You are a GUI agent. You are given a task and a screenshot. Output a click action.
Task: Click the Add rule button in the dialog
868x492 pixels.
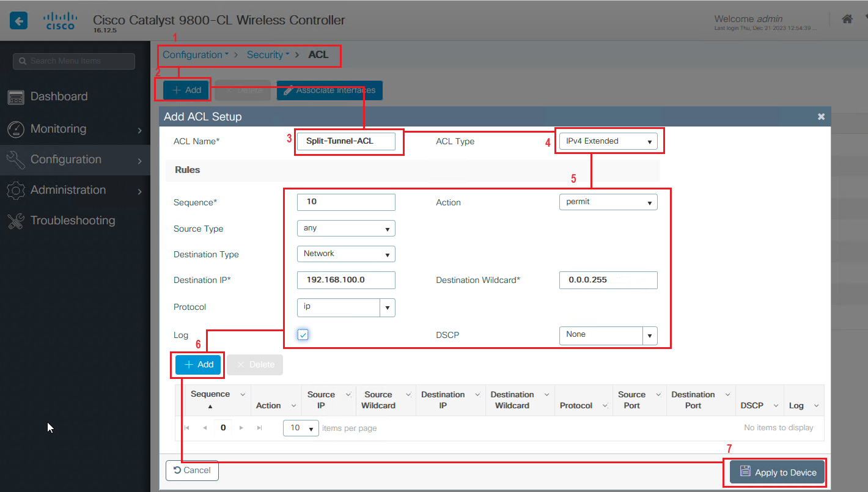coord(199,364)
